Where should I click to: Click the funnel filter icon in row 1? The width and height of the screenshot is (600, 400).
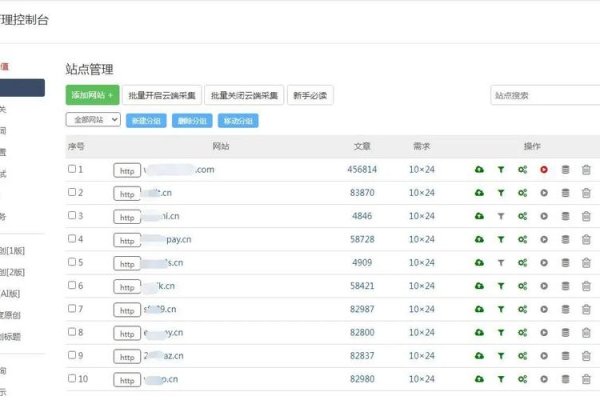coord(501,170)
